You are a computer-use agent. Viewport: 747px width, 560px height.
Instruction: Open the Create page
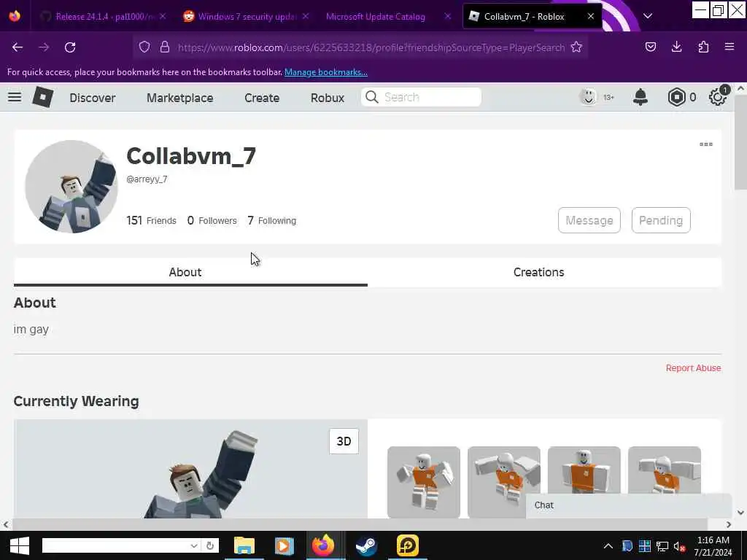click(262, 98)
